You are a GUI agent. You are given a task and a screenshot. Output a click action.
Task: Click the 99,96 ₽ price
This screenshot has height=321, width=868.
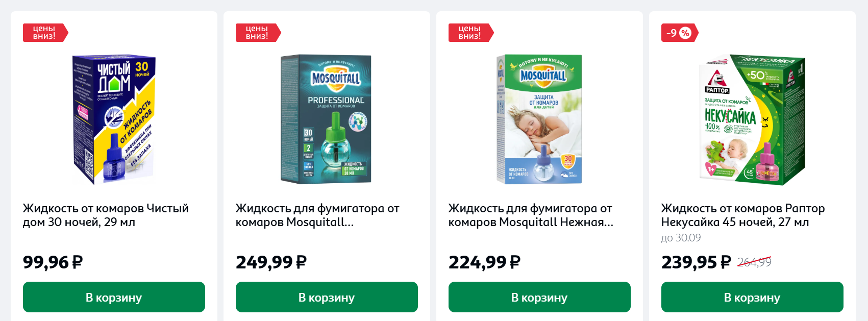coord(53,262)
